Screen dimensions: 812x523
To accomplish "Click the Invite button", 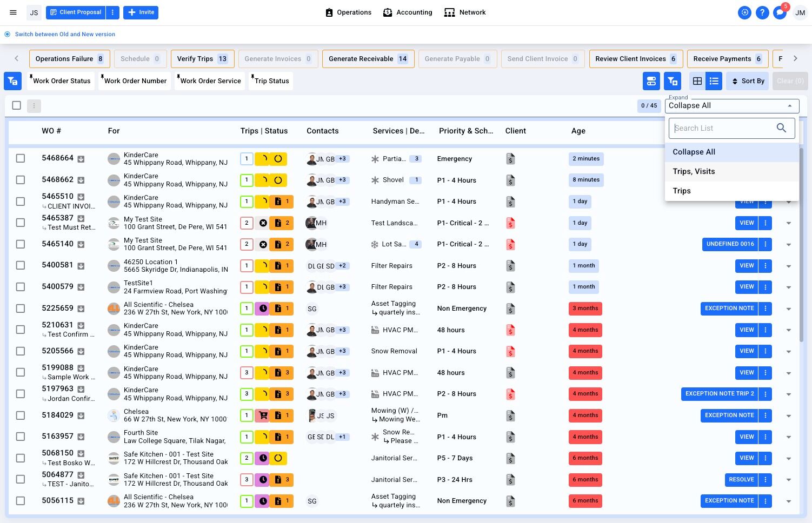I will tap(141, 12).
